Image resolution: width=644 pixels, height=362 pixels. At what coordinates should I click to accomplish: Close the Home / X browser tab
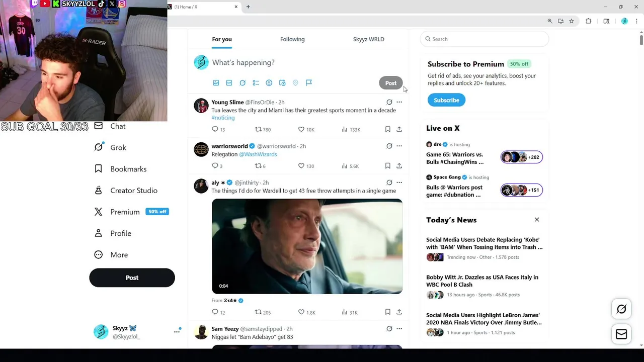point(236,7)
